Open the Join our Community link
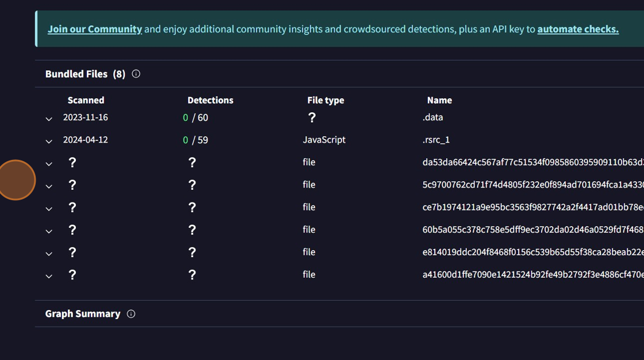 [95, 29]
